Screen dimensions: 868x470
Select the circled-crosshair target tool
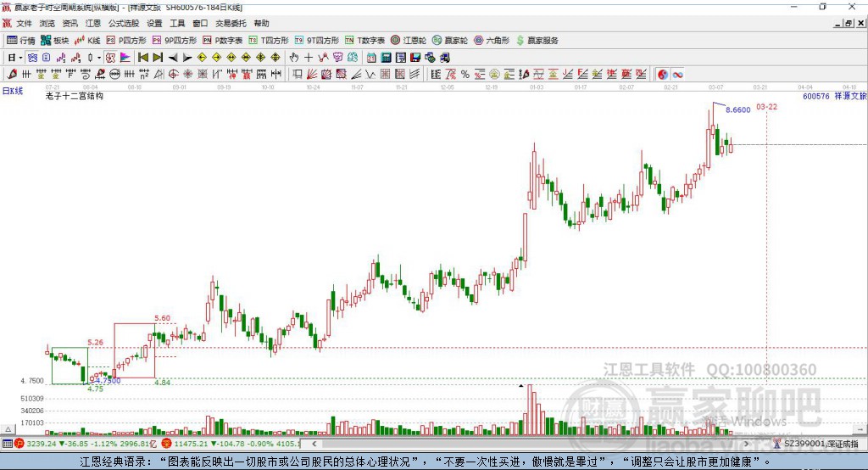tap(174, 75)
